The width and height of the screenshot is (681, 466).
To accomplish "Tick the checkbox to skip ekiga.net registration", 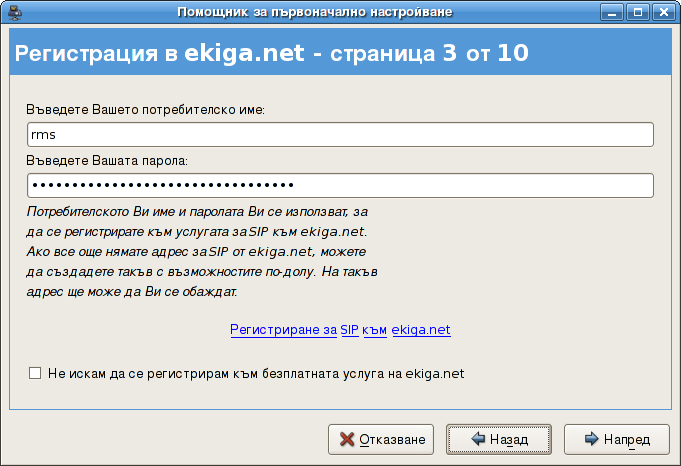I will click(35, 373).
